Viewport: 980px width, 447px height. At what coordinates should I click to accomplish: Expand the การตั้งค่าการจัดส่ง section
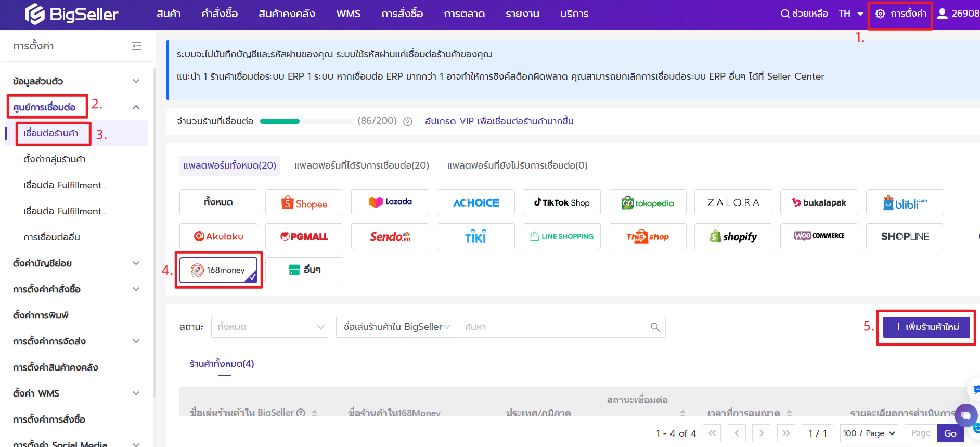[136, 341]
